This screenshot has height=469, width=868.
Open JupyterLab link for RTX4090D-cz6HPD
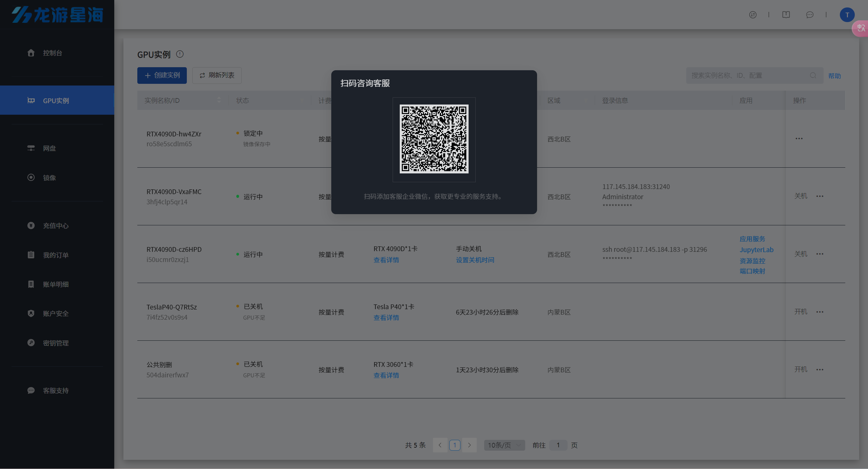(x=756, y=250)
